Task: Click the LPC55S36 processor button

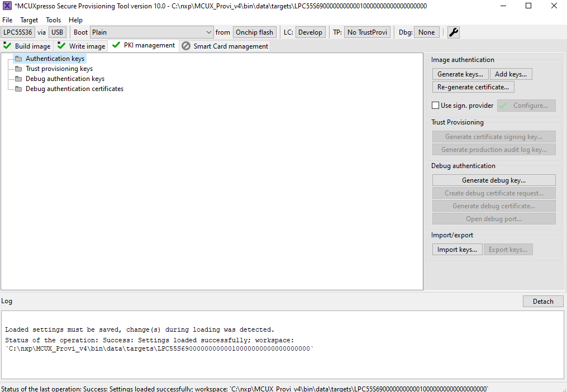Action: pyautogui.click(x=18, y=32)
